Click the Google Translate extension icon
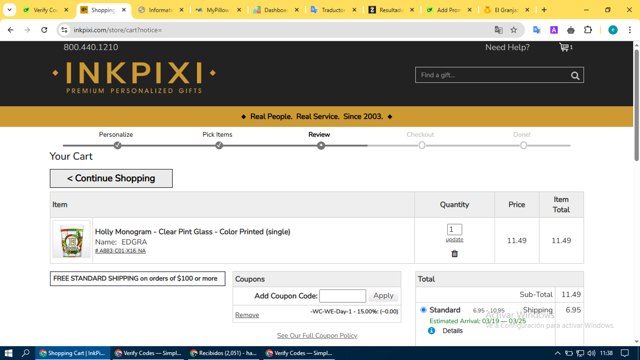The width and height of the screenshot is (640, 360). pyautogui.click(x=537, y=30)
